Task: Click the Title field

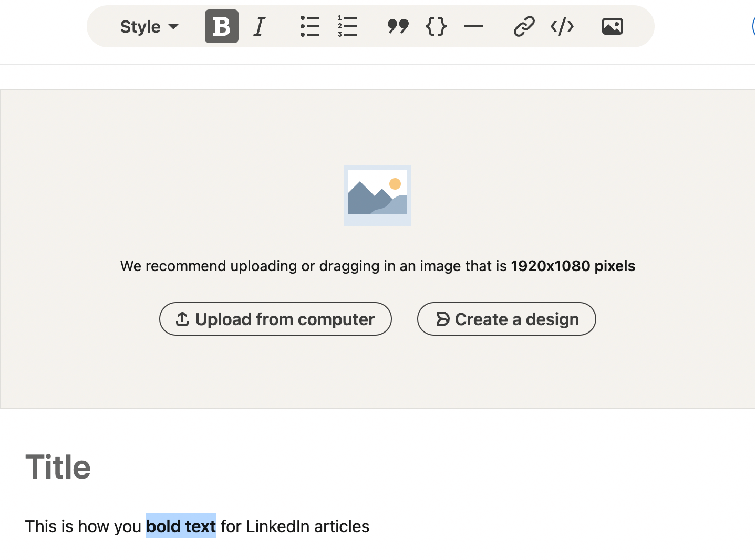Action: (58, 466)
